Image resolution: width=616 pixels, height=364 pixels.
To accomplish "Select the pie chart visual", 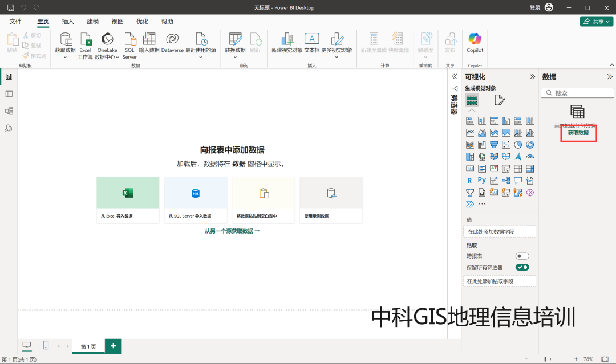I will pyautogui.click(x=518, y=145).
